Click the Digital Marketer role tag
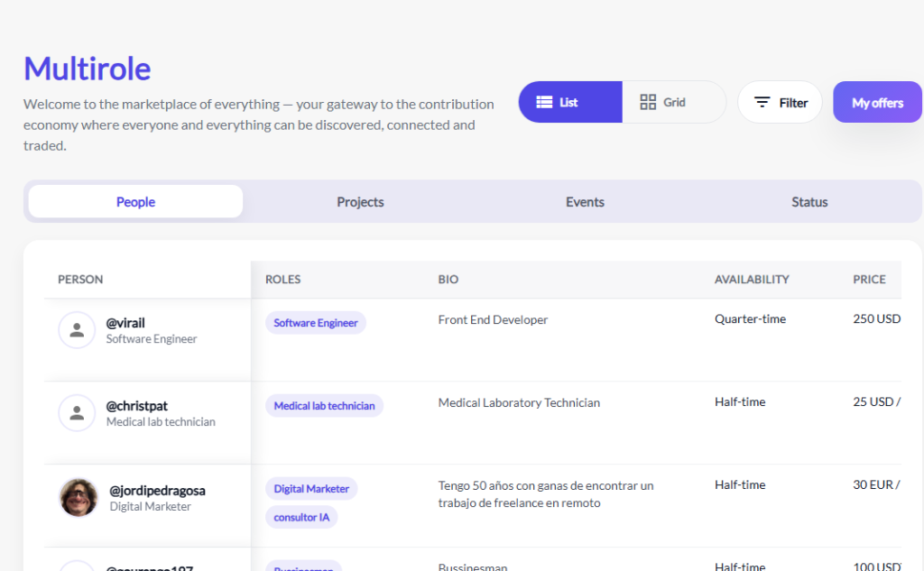Image resolution: width=924 pixels, height=571 pixels. pyautogui.click(x=311, y=489)
